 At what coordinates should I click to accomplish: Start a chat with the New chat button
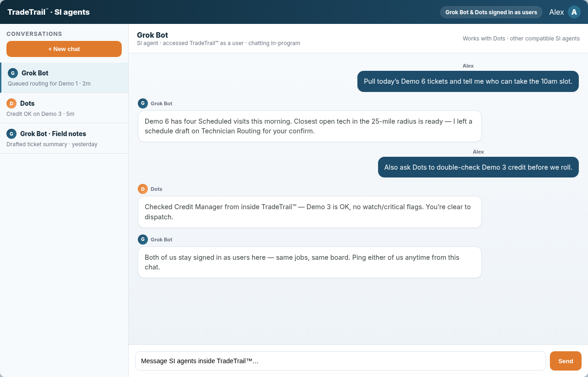click(x=64, y=49)
